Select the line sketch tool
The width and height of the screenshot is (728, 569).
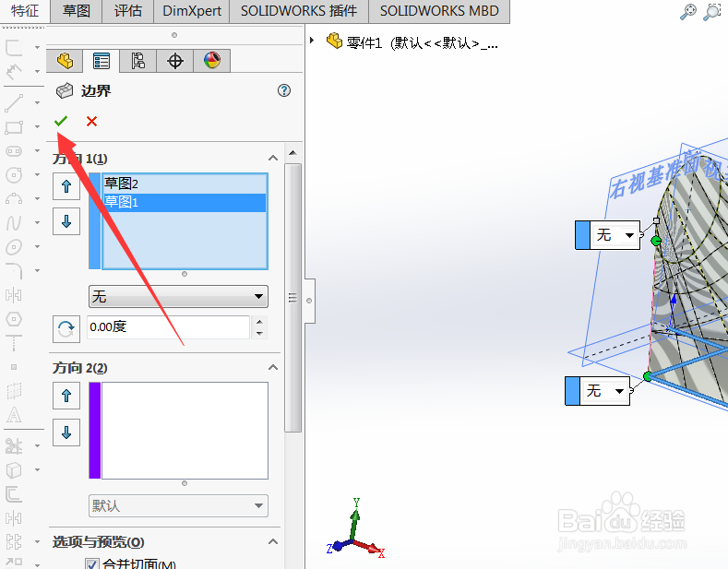14,103
